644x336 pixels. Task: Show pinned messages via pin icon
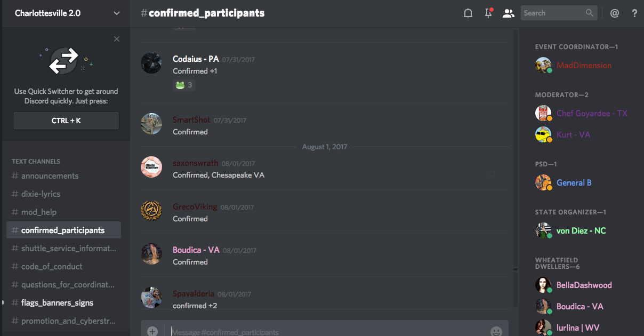488,13
